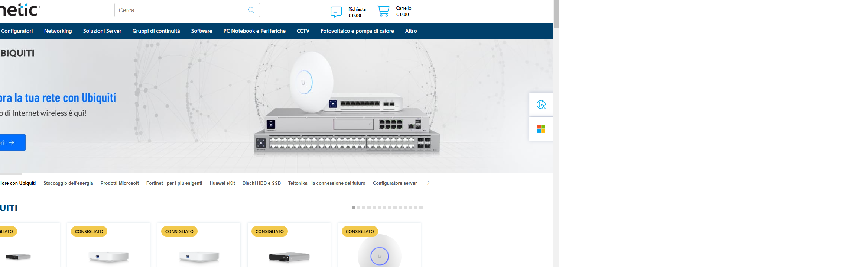Select the Dischi HDD e SSD tab
The width and height of the screenshot is (868, 267).
click(x=261, y=183)
